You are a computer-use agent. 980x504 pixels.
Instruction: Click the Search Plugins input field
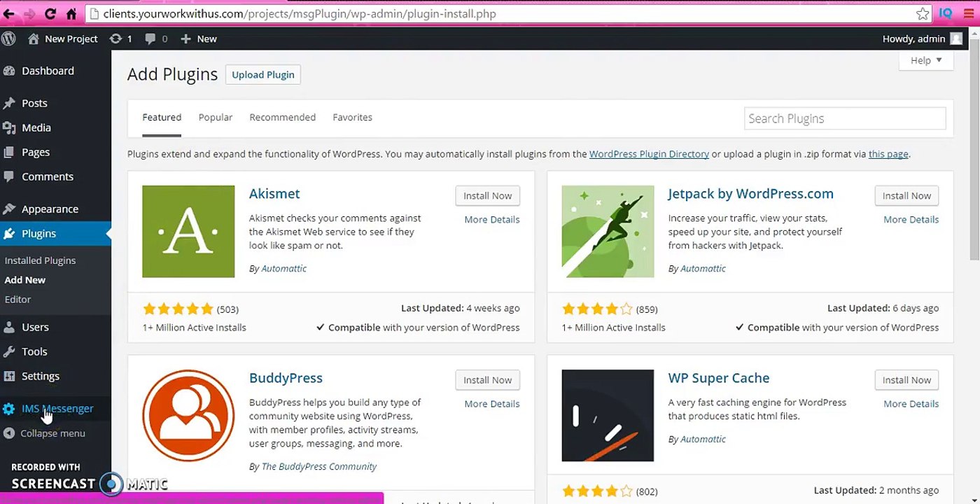point(845,118)
